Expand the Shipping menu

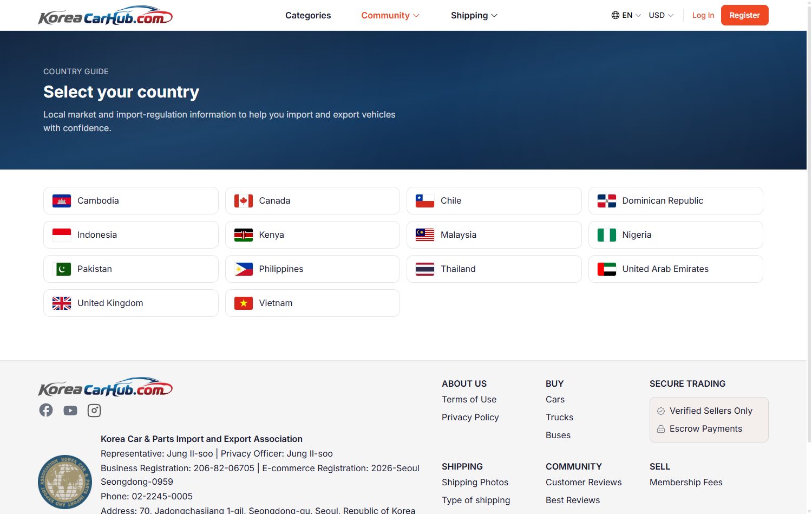point(474,15)
